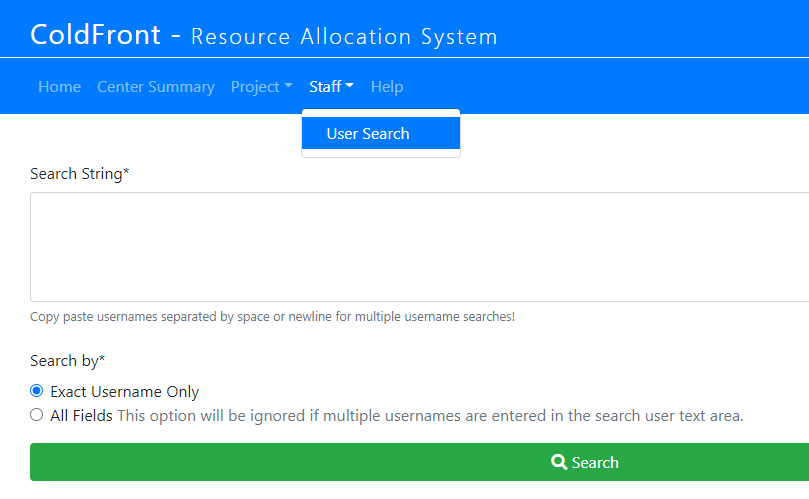The width and height of the screenshot is (809, 499).
Task: Click the Search by field label
Action: pyautogui.click(x=68, y=361)
